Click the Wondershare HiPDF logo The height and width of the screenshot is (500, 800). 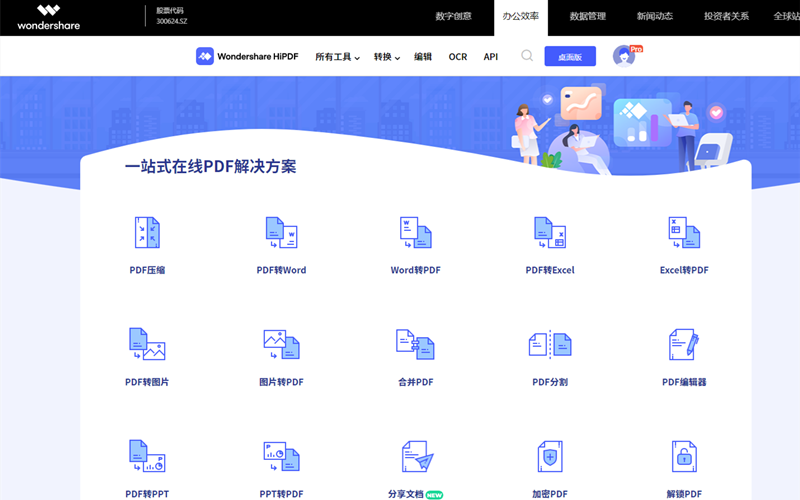point(248,57)
